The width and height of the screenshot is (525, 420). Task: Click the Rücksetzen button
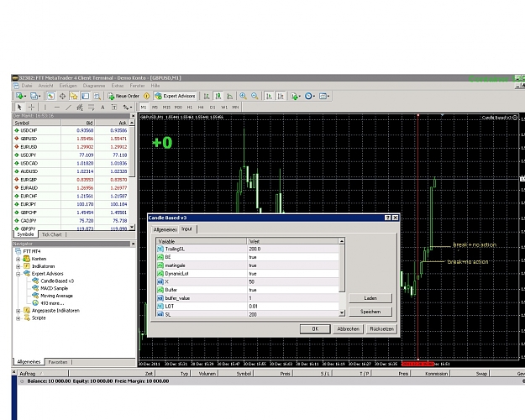click(x=381, y=329)
